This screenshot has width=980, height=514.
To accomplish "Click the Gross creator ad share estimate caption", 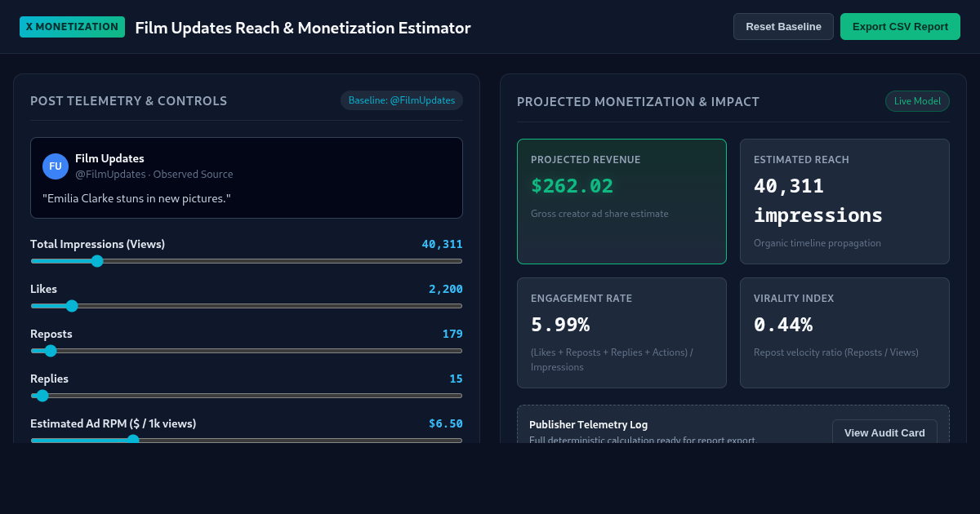I will point(599,214).
